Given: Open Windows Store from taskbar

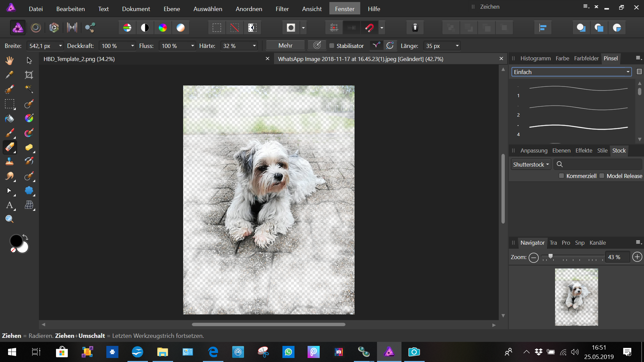Looking at the screenshot, I should (62, 352).
